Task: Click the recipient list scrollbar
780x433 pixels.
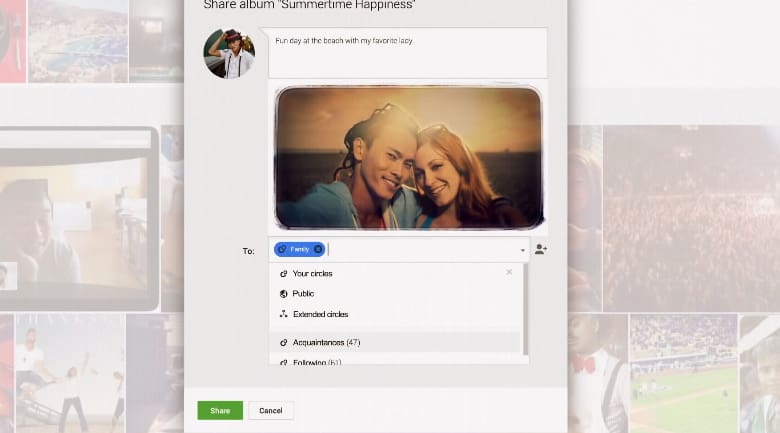Action: click(x=525, y=310)
